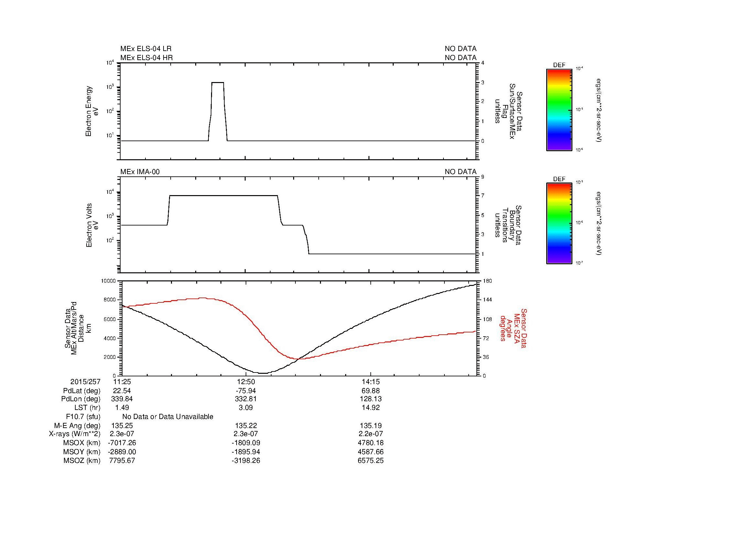Click the black altitude curve minimum in bottom plot
Screen dimensions: 756x534
point(263,373)
